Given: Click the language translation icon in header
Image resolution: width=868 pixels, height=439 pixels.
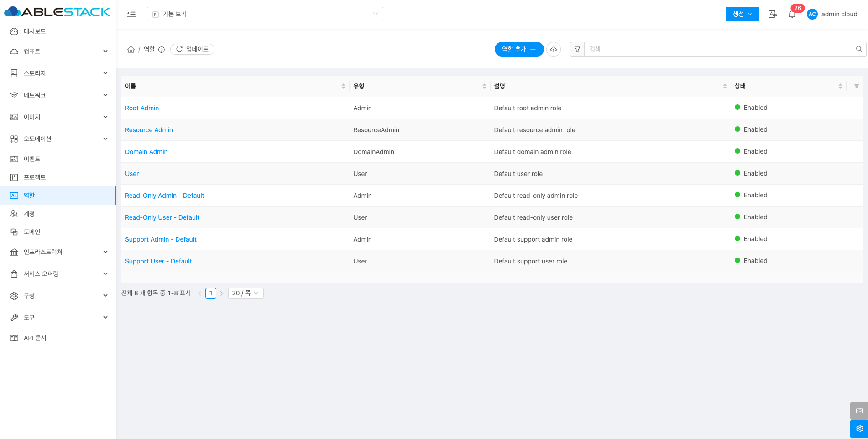Looking at the screenshot, I should pyautogui.click(x=772, y=14).
